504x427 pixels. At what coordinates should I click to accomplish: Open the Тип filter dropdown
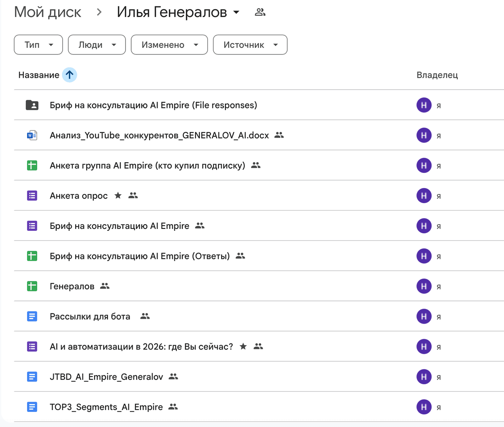point(38,45)
